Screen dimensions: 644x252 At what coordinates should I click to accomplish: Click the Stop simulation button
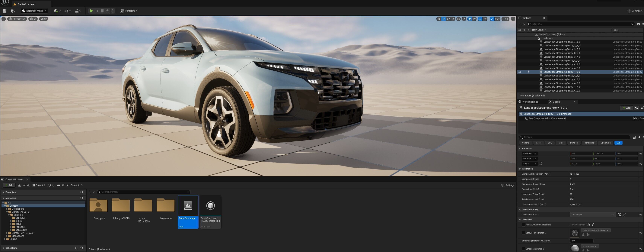coord(102,11)
